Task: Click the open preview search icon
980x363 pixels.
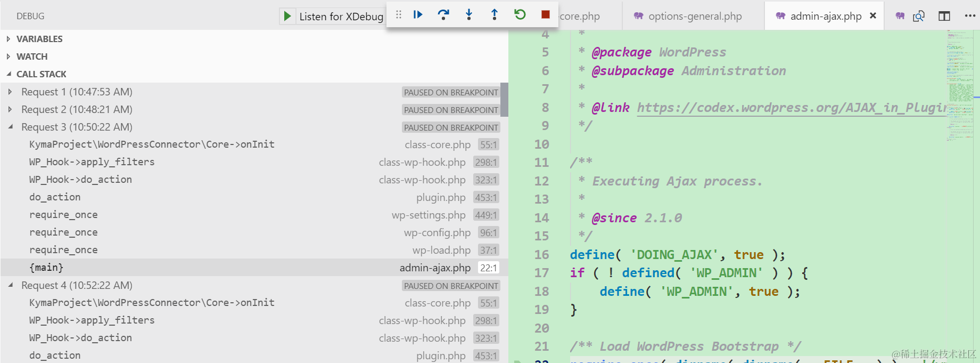Action: (x=919, y=16)
